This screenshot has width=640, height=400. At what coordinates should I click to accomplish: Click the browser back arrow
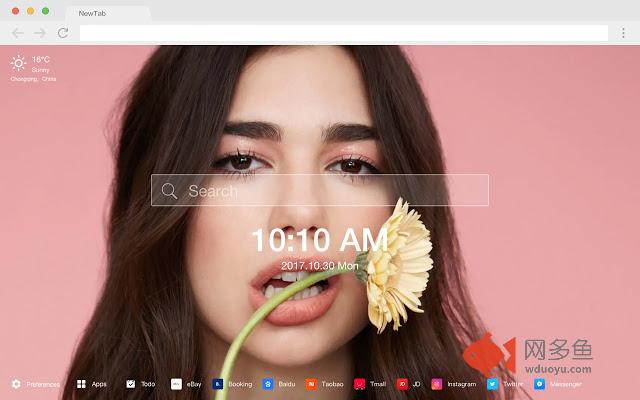click(18, 33)
